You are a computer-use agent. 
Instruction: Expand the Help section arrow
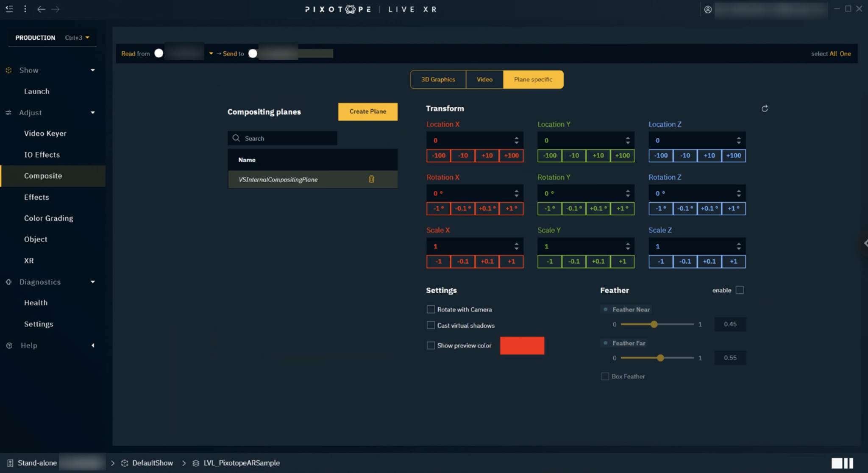(93, 345)
